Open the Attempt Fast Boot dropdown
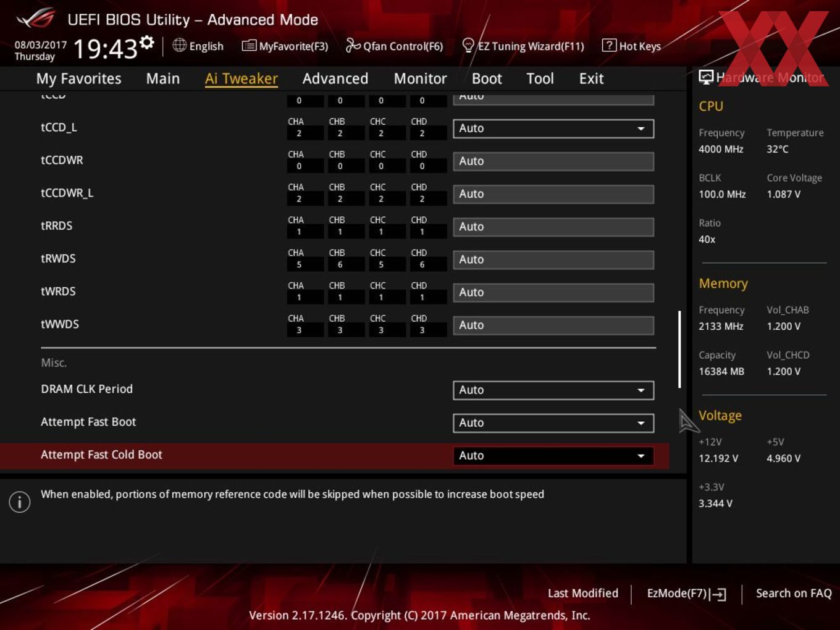 point(553,423)
